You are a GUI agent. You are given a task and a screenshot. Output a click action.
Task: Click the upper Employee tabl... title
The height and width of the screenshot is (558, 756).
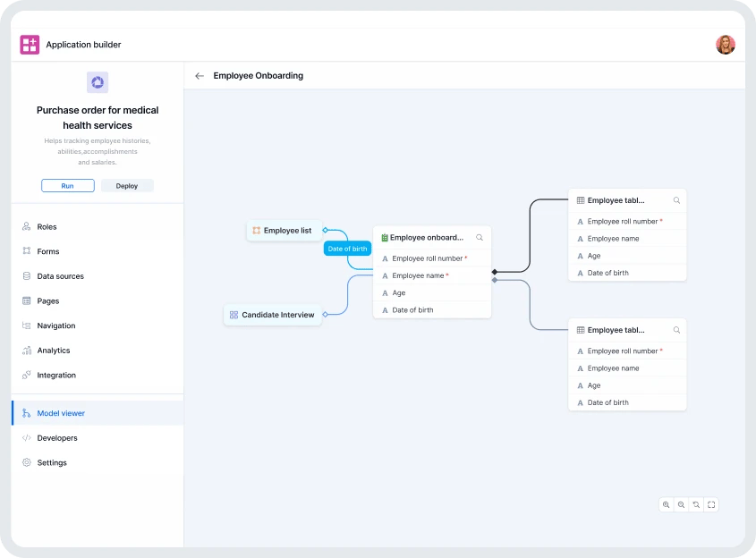[x=616, y=200]
